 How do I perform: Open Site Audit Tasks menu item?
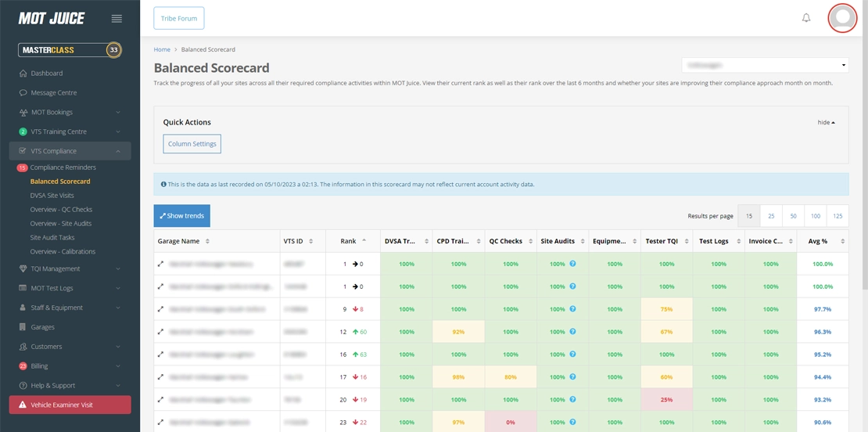tap(52, 238)
